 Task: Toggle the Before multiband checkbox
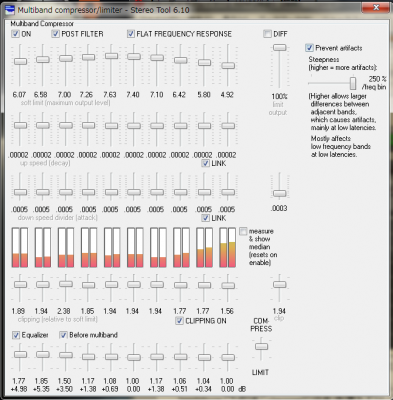click(x=63, y=335)
